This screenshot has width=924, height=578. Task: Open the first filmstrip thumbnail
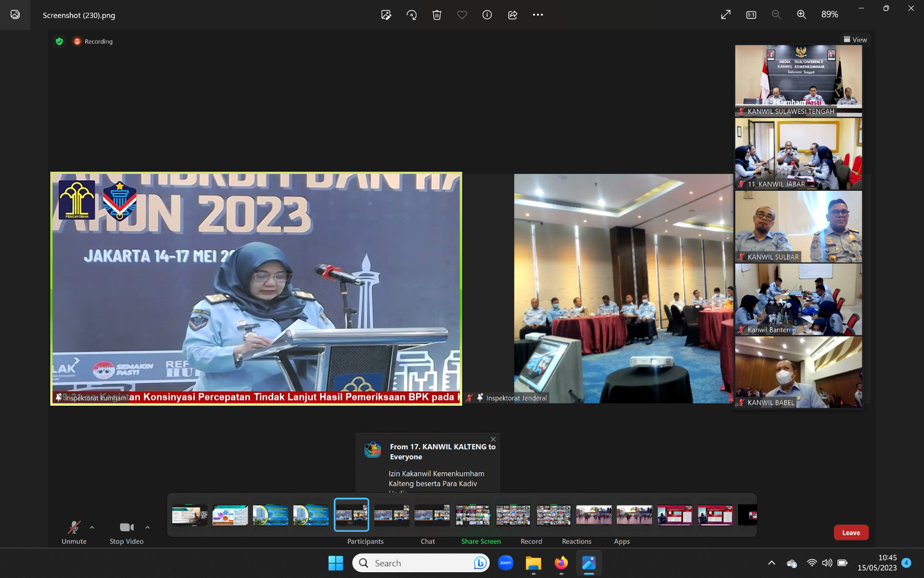coord(189,515)
